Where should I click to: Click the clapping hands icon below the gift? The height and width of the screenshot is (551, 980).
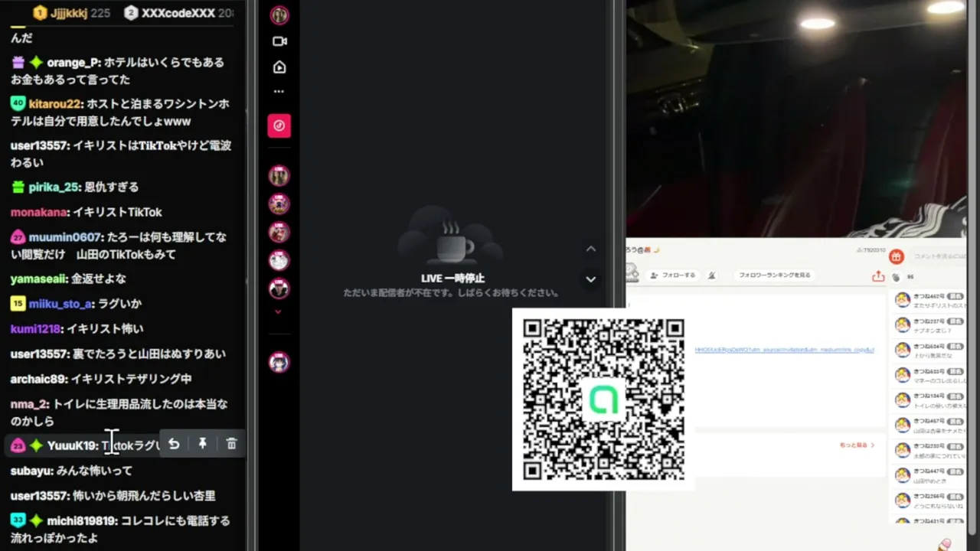[896, 277]
